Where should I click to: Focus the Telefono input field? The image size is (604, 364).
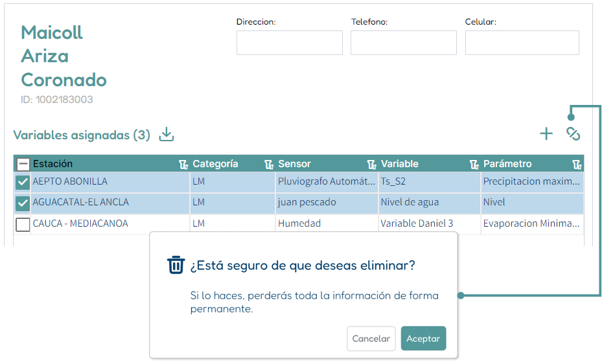pyautogui.click(x=403, y=43)
